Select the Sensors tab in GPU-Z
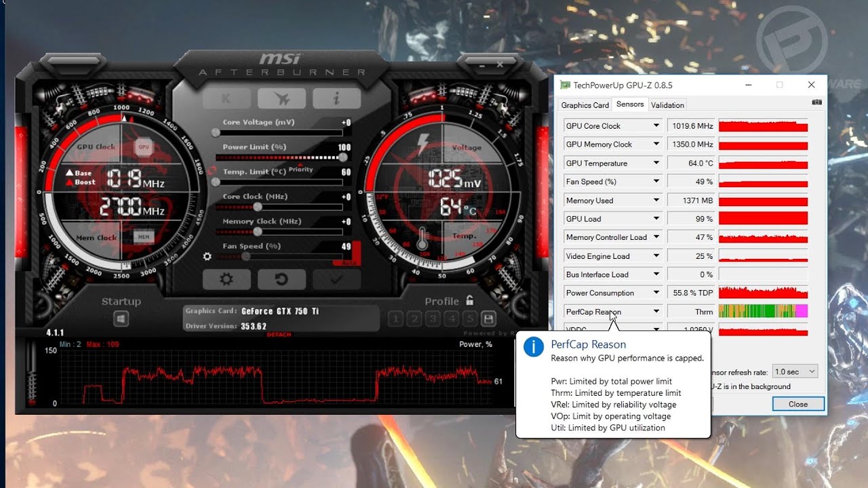Viewport: 868px width, 488px height. (x=630, y=104)
